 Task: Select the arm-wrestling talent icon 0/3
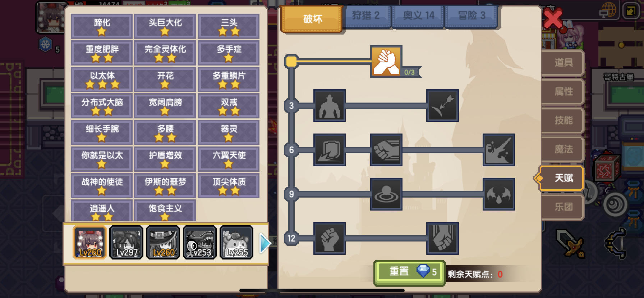pos(386,61)
